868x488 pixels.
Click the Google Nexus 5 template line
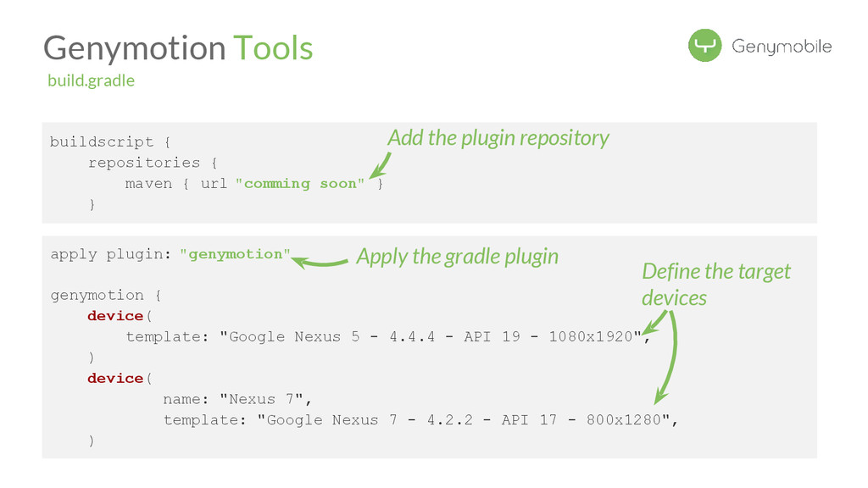387,337
